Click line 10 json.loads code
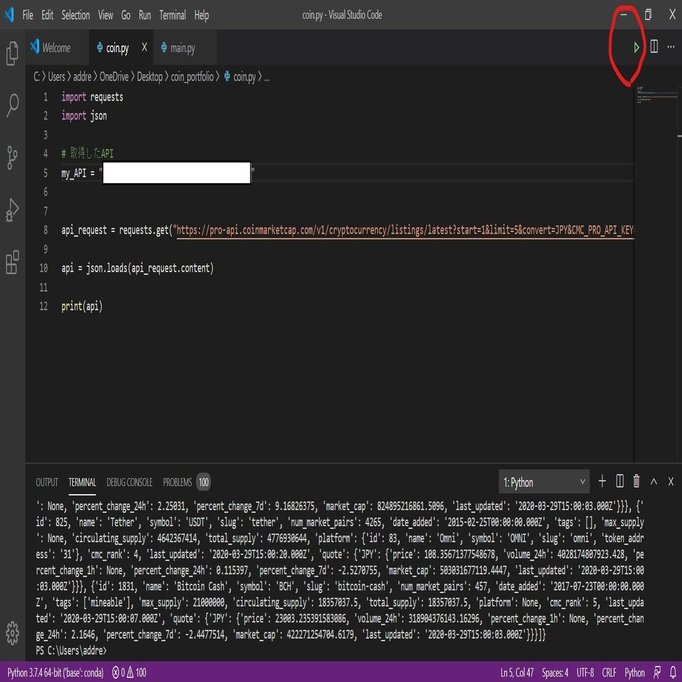The width and height of the screenshot is (682, 682). pyautogui.click(x=137, y=268)
